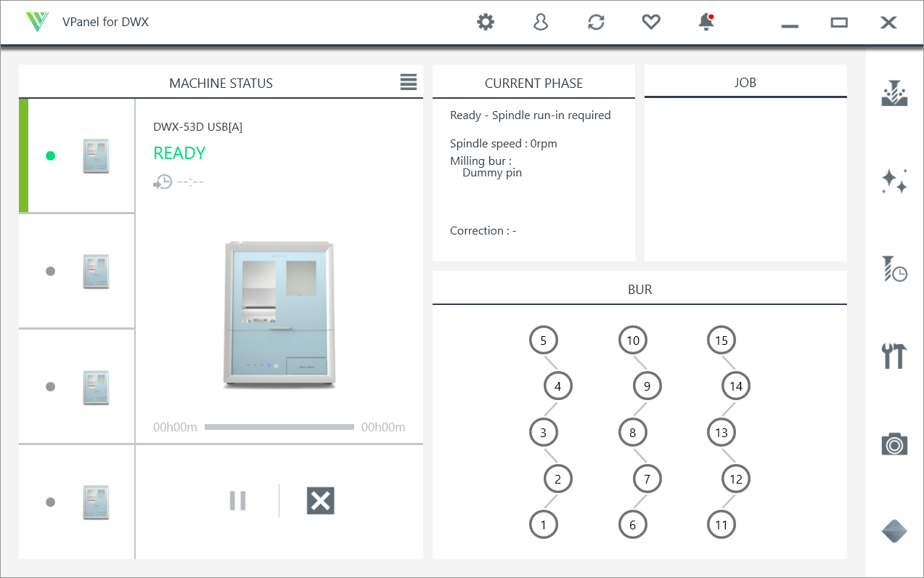Click the CURRENT PHASE header
The height and width of the screenshot is (578, 924).
pyautogui.click(x=533, y=84)
